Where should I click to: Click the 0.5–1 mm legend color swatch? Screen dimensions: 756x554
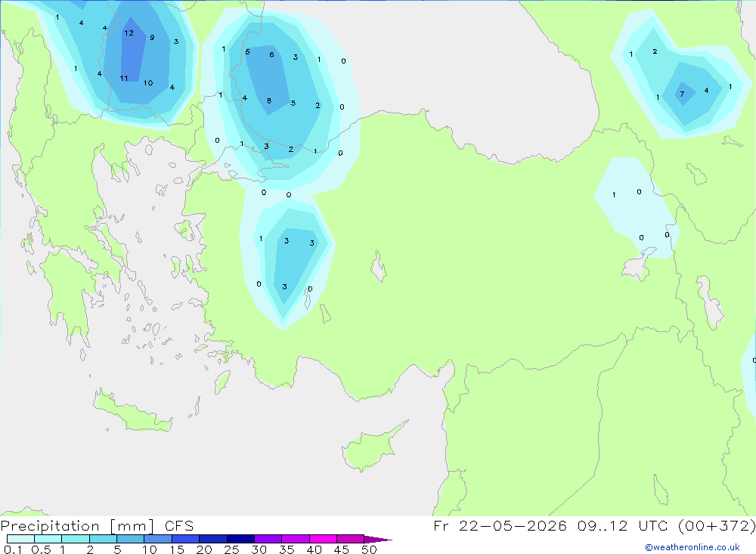[48, 539]
